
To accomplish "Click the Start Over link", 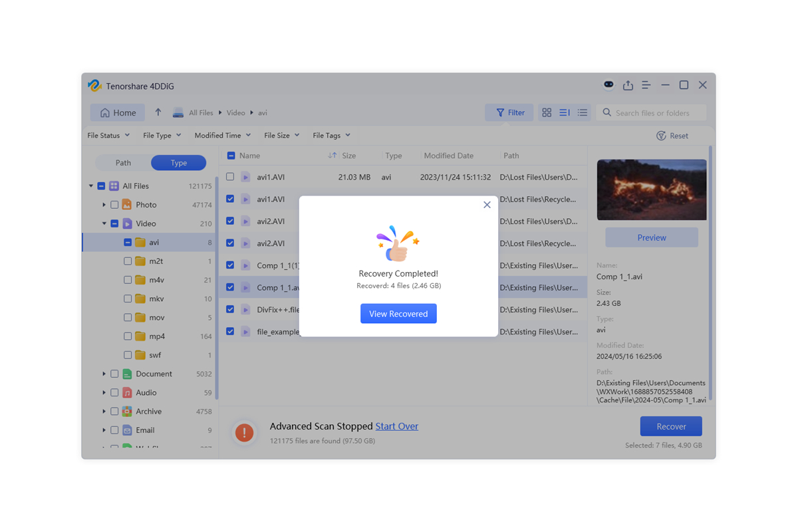I will click(x=397, y=426).
